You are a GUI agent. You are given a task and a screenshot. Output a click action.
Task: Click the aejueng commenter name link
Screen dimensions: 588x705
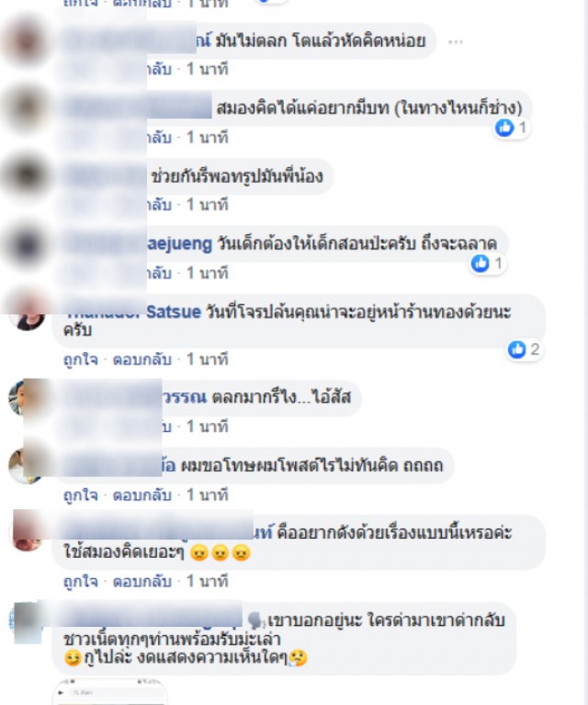[x=179, y=244]
